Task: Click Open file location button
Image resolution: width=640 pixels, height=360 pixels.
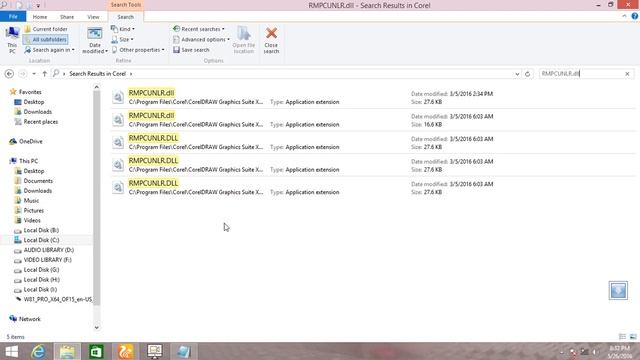Action: coord(244,40)
